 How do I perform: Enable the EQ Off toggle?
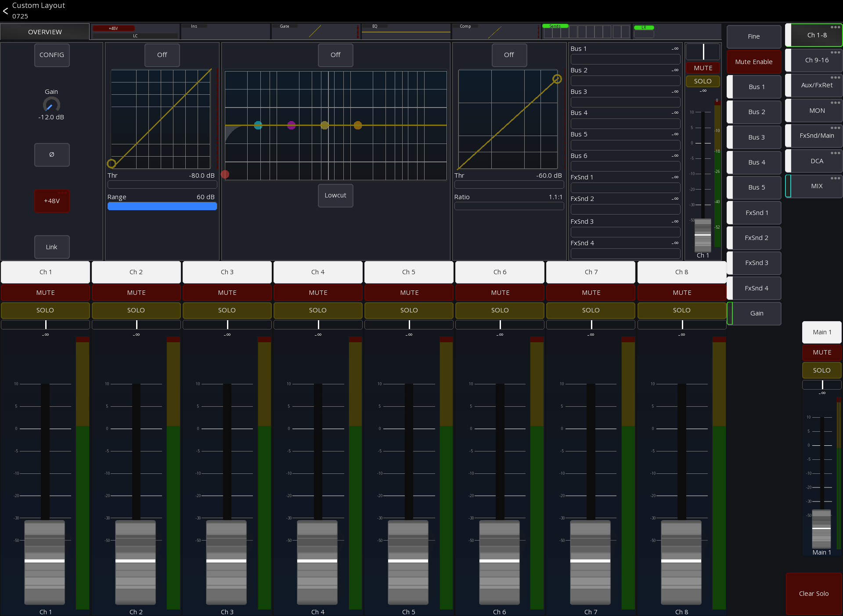coord(335,55)
